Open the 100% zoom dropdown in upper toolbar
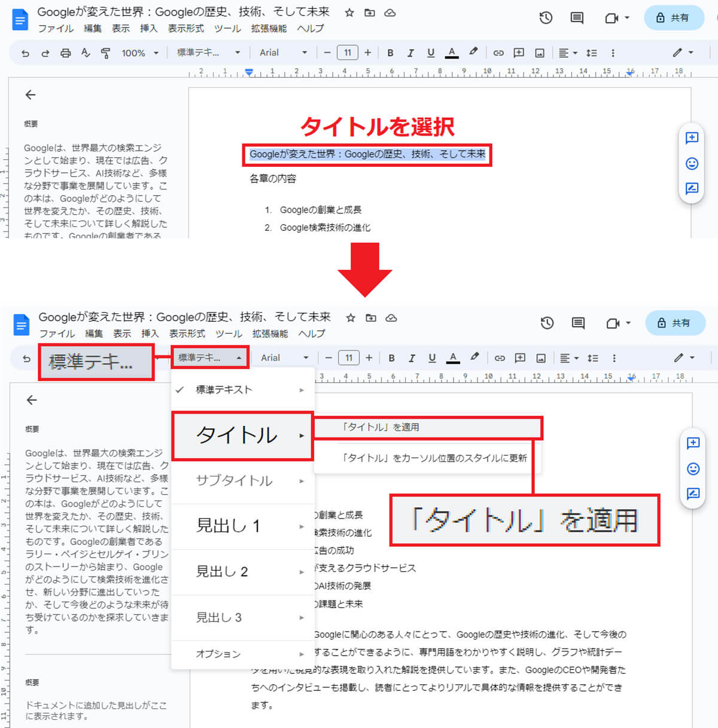The height and width of the screenshot is (728, 718). (141, 53)
